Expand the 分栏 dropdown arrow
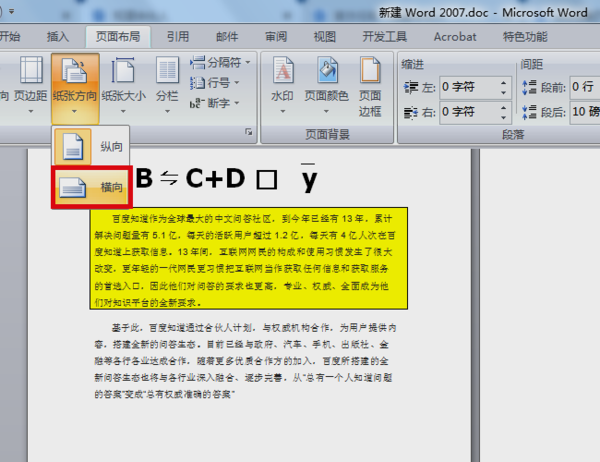The height and width of the screenshot is (462, 600). (x=167, y=111)
